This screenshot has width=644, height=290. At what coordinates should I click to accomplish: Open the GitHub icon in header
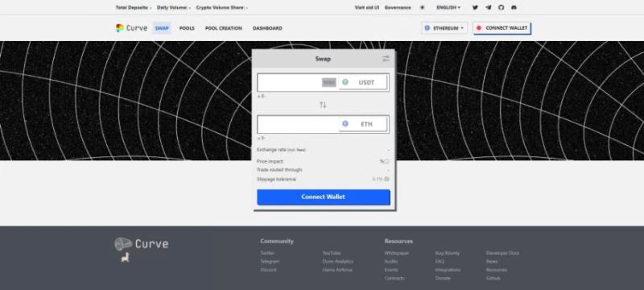[501, 7]
